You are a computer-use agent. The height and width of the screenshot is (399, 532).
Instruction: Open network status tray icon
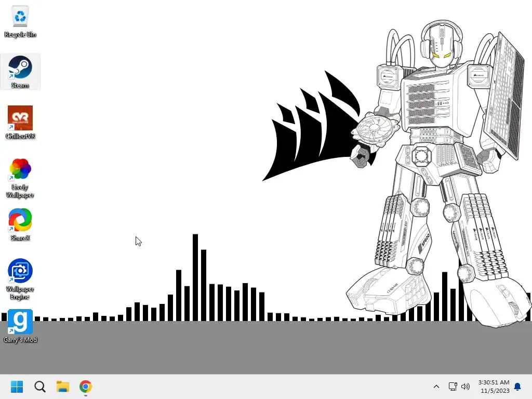(x=453, y=387)
